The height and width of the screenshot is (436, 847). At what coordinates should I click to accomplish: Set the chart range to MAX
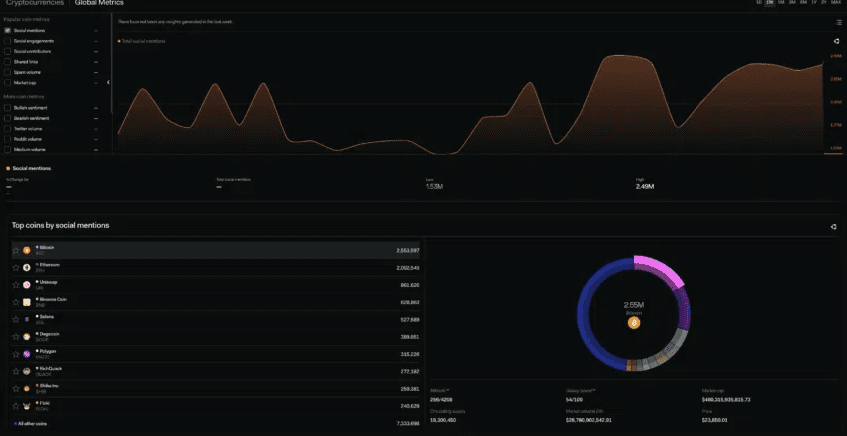click(x=836, y=3)
